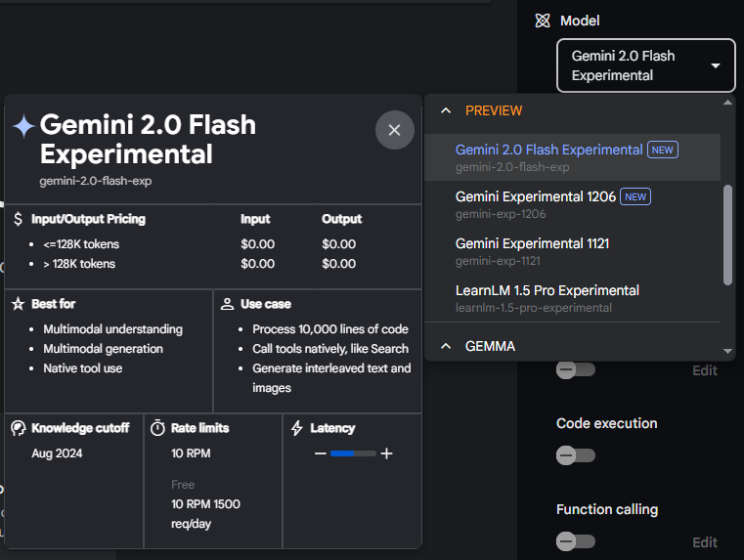Image resolution: width=744 pixels, height=560 pixels.
Task: Click the GEMMA section heading
Action: 490,346
